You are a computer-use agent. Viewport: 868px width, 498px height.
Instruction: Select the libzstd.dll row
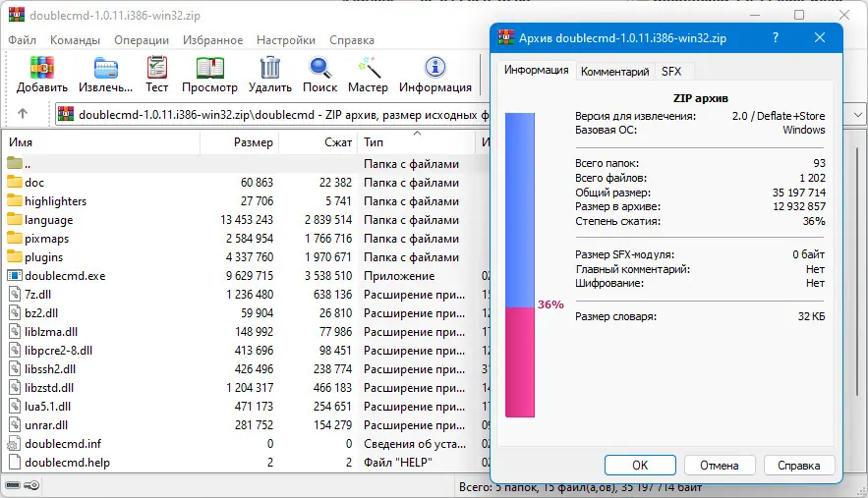click(247, 387)
